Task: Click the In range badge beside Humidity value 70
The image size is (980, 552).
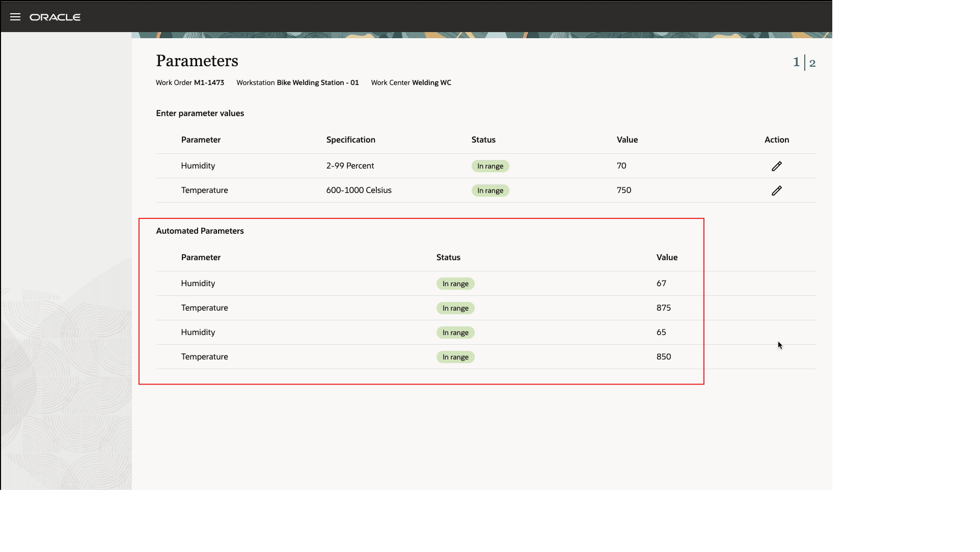Action: [489, 165]
